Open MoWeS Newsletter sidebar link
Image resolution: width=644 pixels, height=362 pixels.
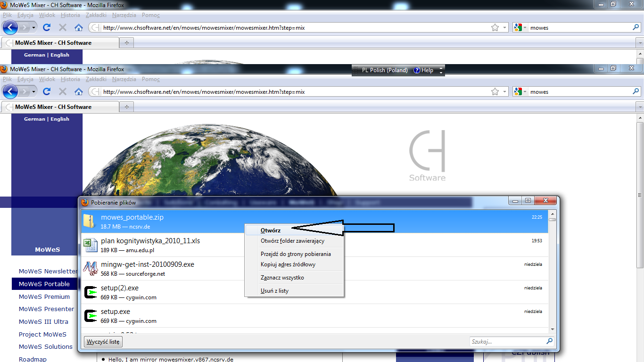point(48,271)
